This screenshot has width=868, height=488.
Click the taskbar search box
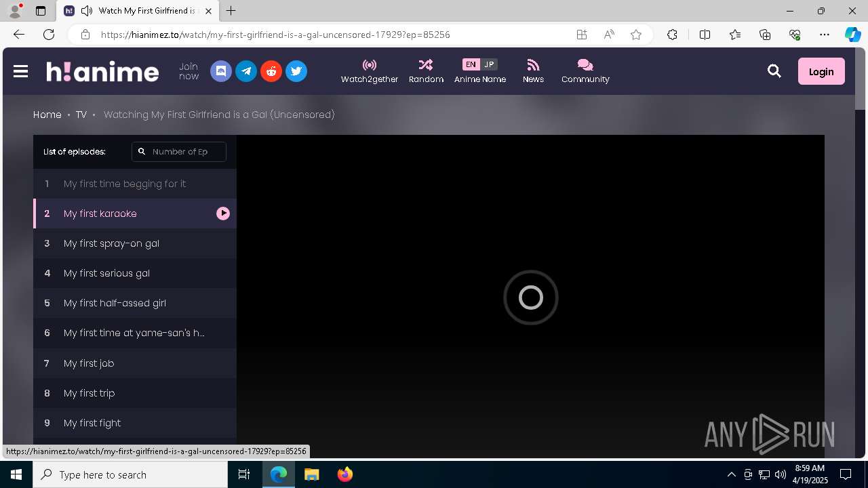click(x=130, y=474)
